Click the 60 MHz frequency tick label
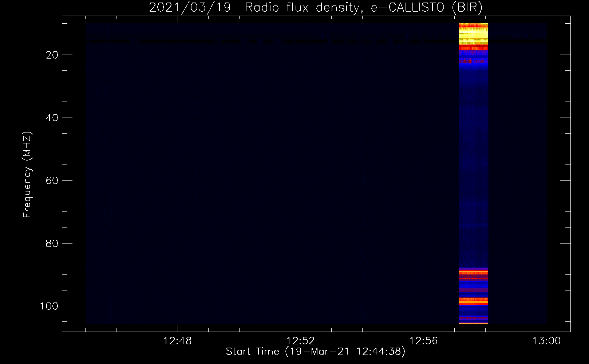This screenshot has width=589, height=364. click(52, 181)
